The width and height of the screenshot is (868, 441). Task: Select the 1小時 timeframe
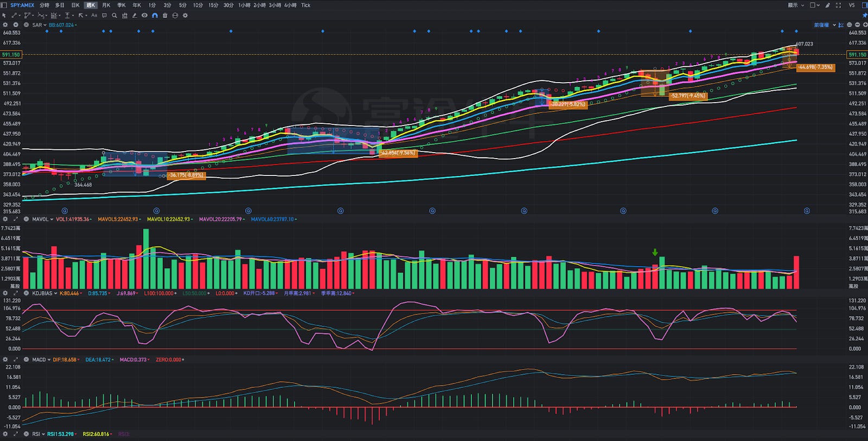tap(244, 5)
